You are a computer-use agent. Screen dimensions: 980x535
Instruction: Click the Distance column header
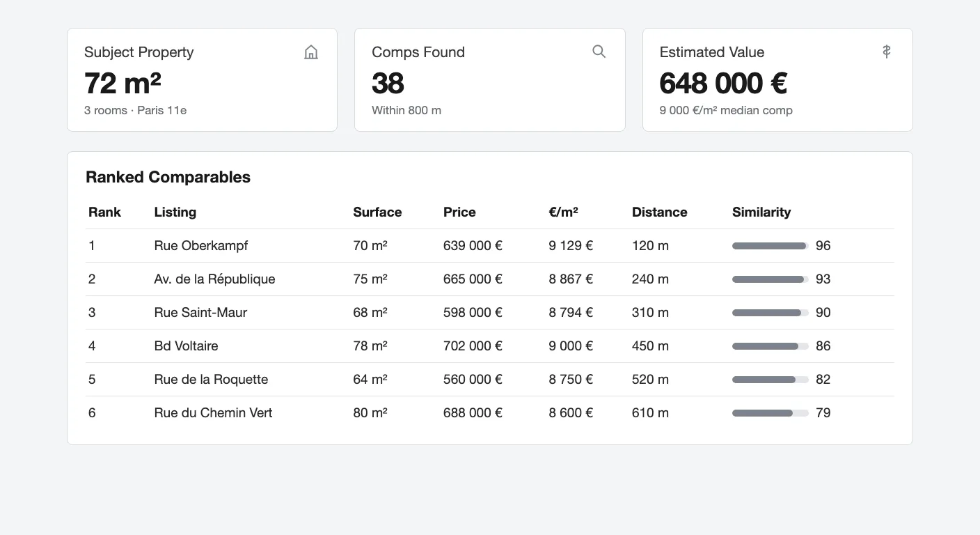click(x=659, y=212)
